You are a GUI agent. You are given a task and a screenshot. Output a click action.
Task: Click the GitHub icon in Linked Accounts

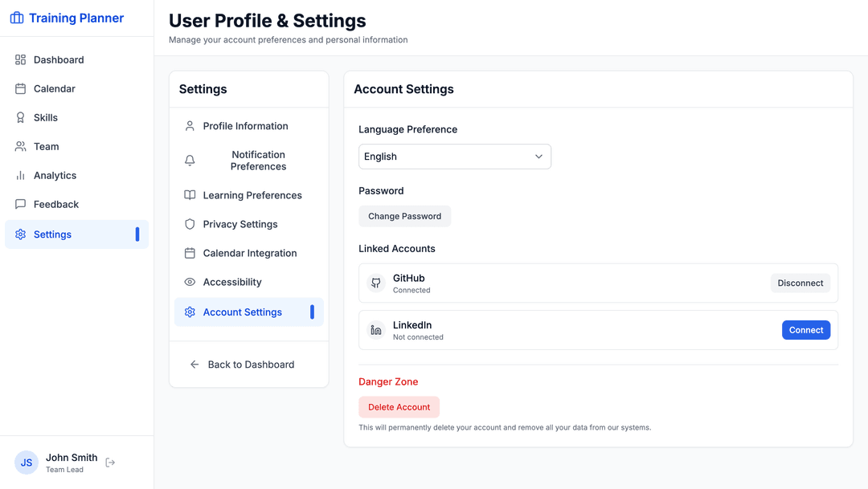(376, 283)
